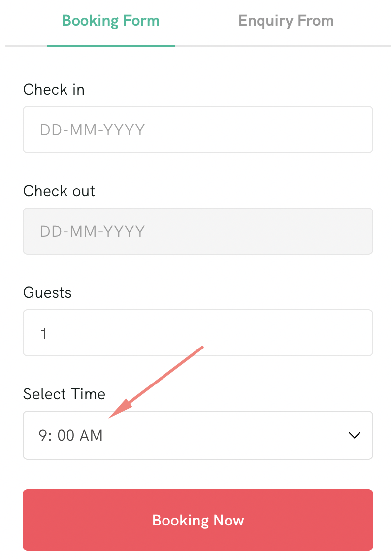Open the Enquiry From tab
Viewport: 392px width, 559px height.
point(286,21)
